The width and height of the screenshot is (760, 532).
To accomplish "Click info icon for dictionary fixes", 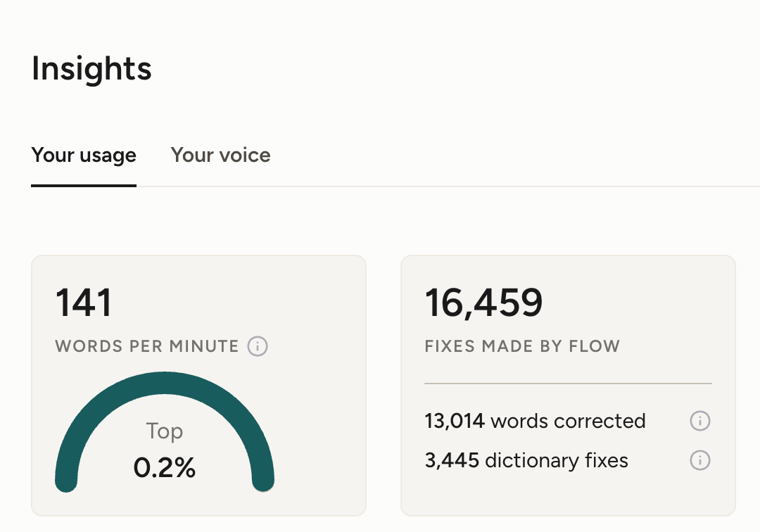I will pyautogui.click(x=700, y=460).
